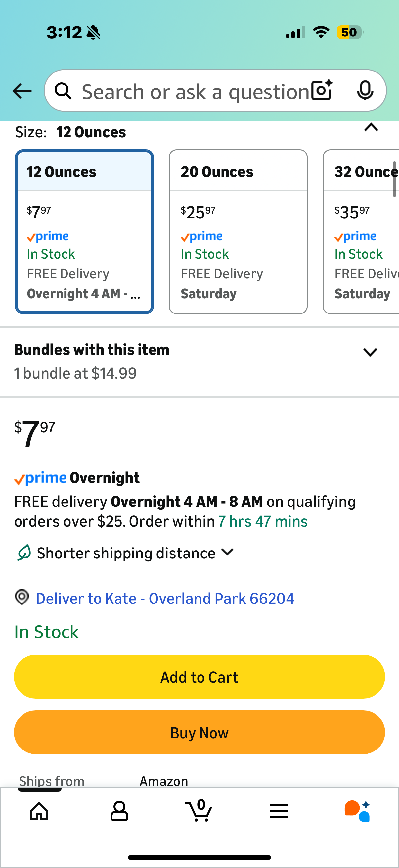This screenshot has height=868, width=399.
Task: Open the hamburger menu icon
Action: click(x=279, y=811)
